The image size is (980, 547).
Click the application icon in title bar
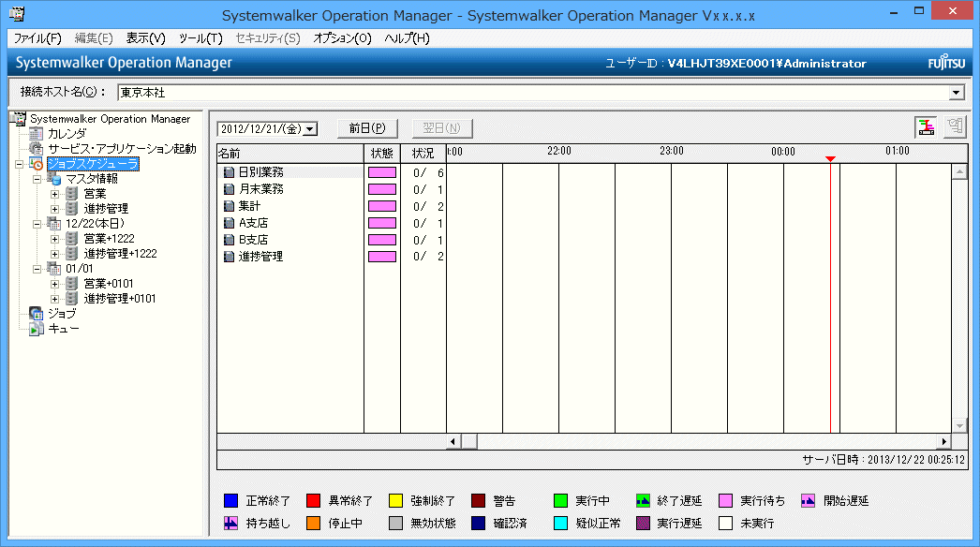coord(17,13)
